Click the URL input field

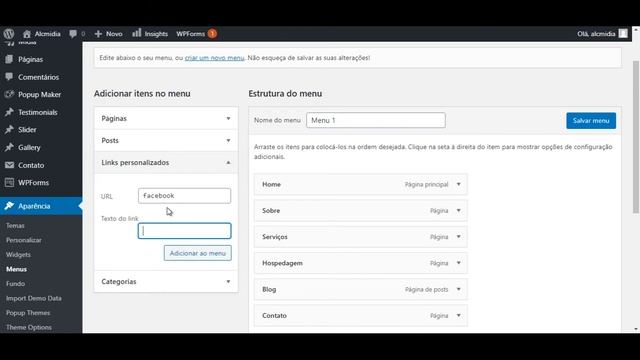tap(184, 196)
